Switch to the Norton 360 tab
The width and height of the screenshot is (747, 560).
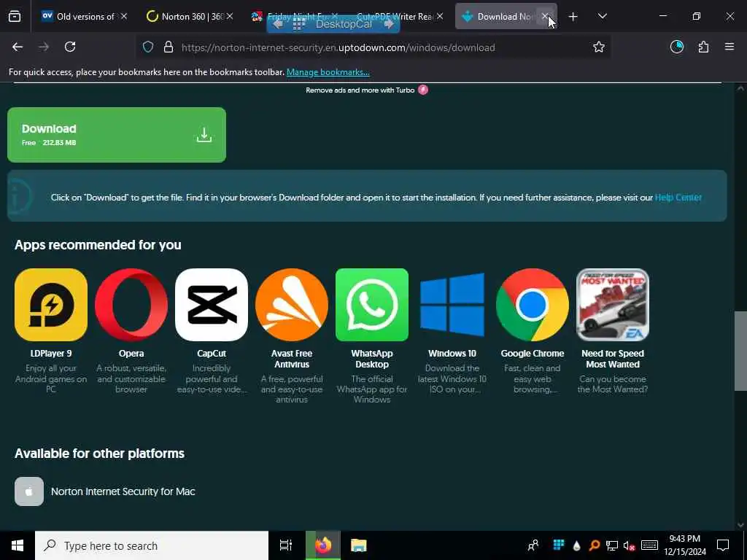[190, 16]
